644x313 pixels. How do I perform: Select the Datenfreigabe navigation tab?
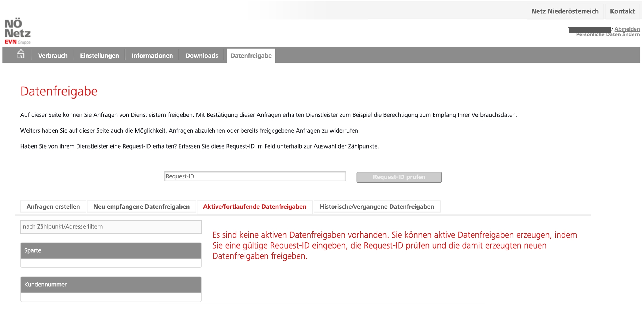coord(251,56)
